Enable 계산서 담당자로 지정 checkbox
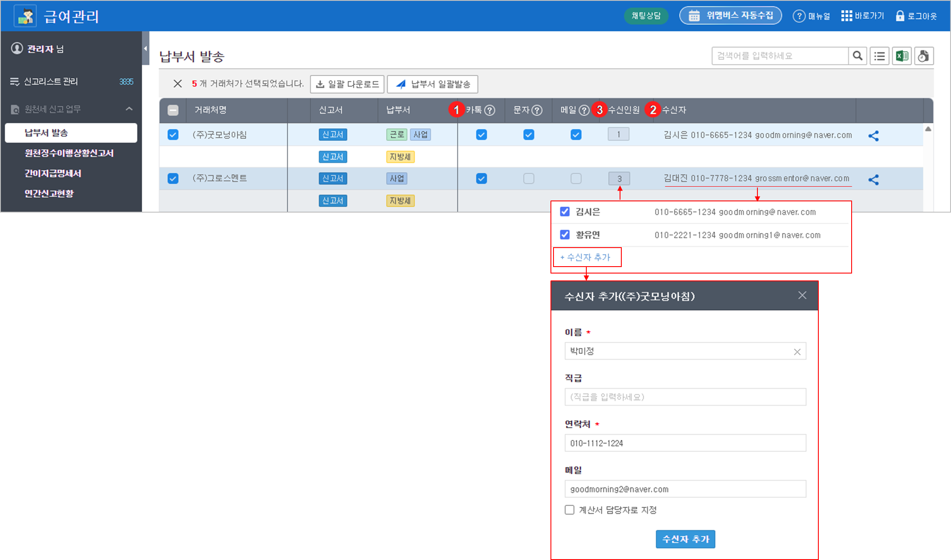Image resolution: width=951 pixels, height=560 pixels. pyautogui.click(x=569, y=510)
